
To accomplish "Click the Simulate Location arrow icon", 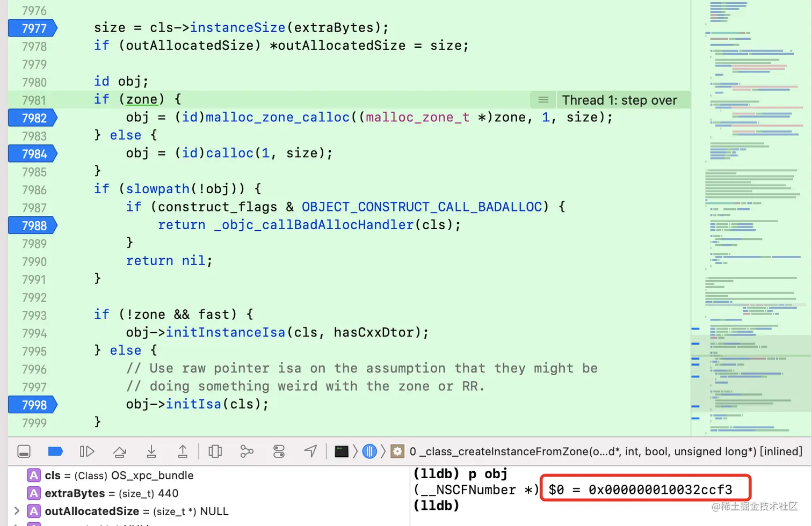I will (310, 451).
